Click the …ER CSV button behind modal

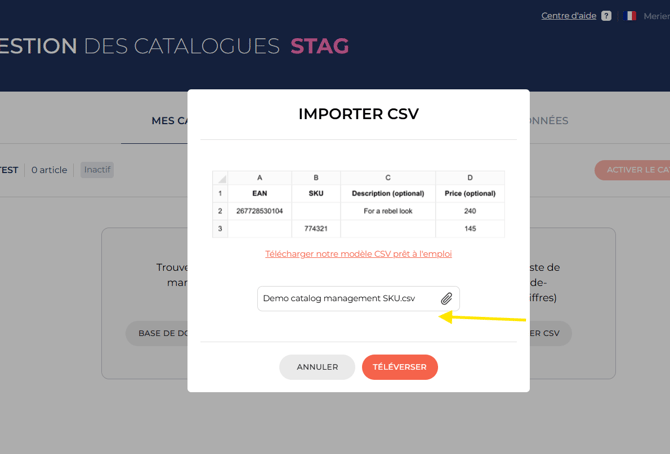550,333
